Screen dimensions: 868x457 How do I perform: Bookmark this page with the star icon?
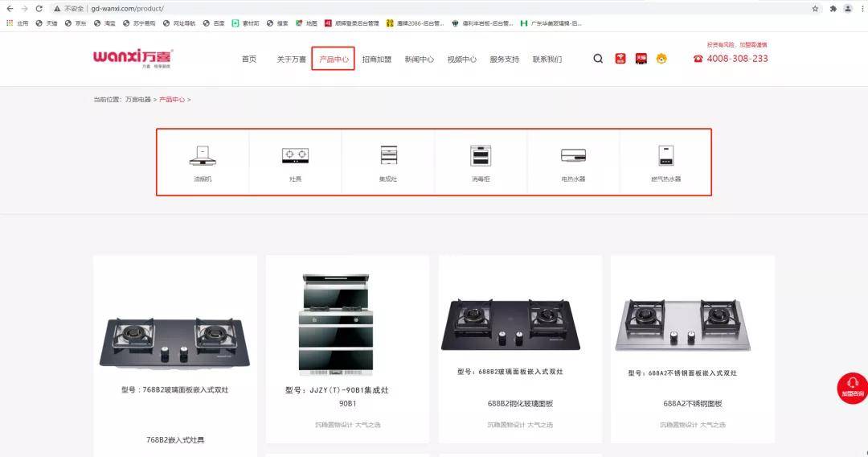click(x=815, y=8)
